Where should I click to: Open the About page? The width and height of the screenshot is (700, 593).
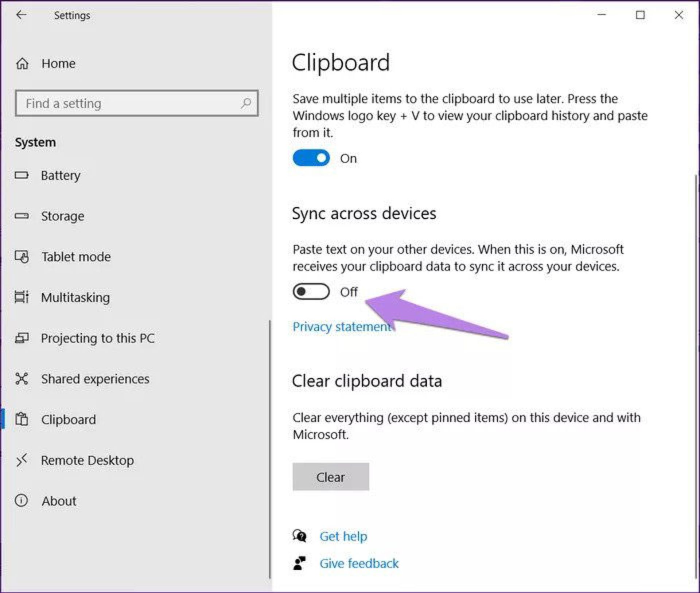(59, 501)
